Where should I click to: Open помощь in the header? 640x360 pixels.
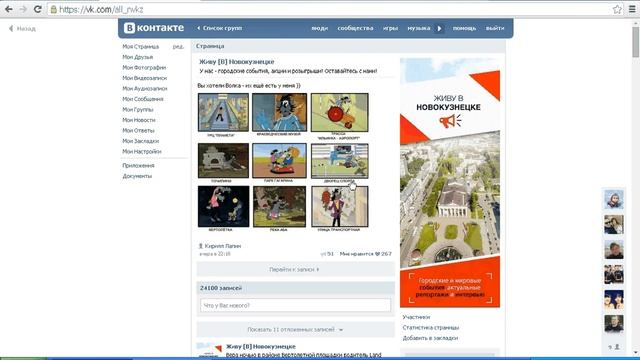[464, 28]
